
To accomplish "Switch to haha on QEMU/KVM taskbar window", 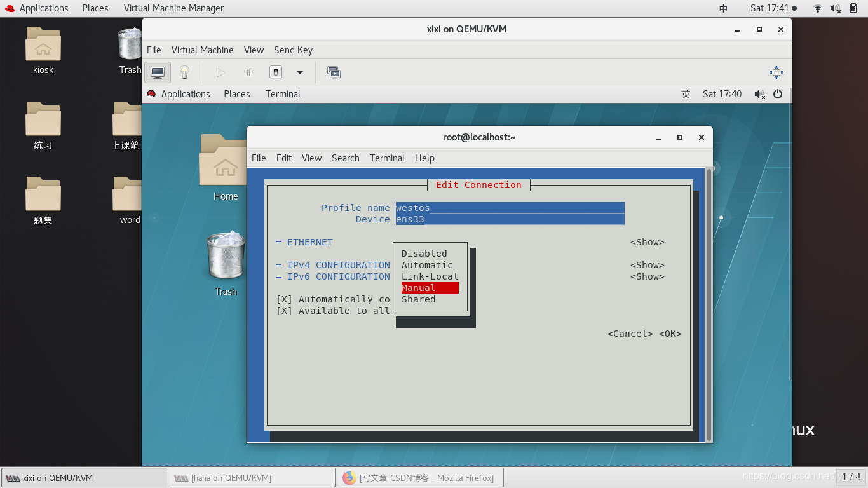I will tap(252, 478).
